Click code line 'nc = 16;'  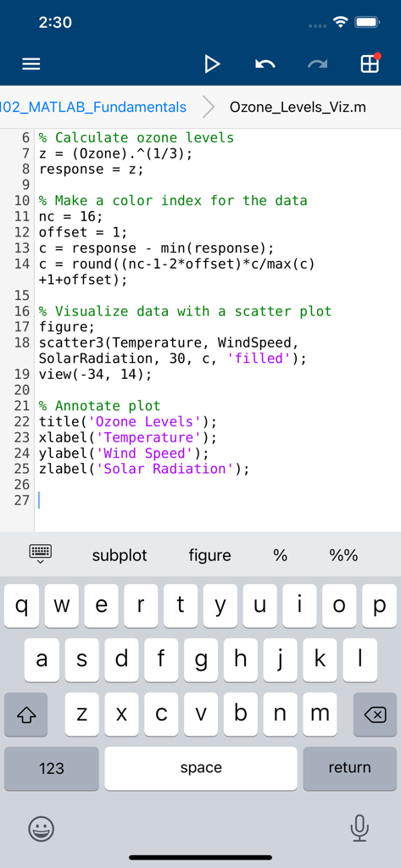pyautogui.click(x=71, y=216)
